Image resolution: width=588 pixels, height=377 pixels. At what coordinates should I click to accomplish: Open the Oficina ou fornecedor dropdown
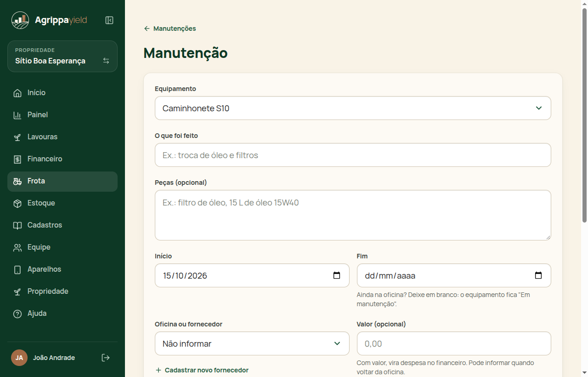click(252, 343)
